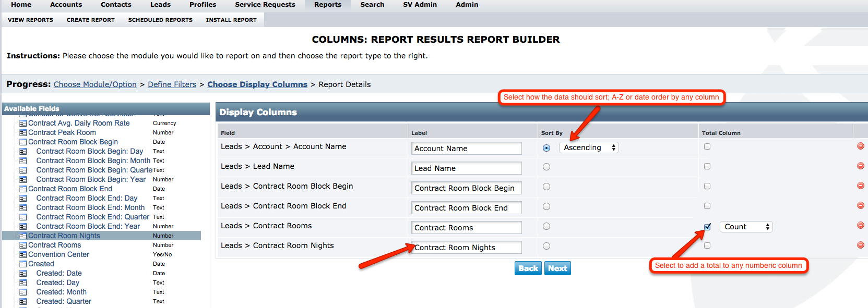Open the Count total type dropdown
This screenshot has width=868, height=308.
pyautogui.click(x=746, y=227)
